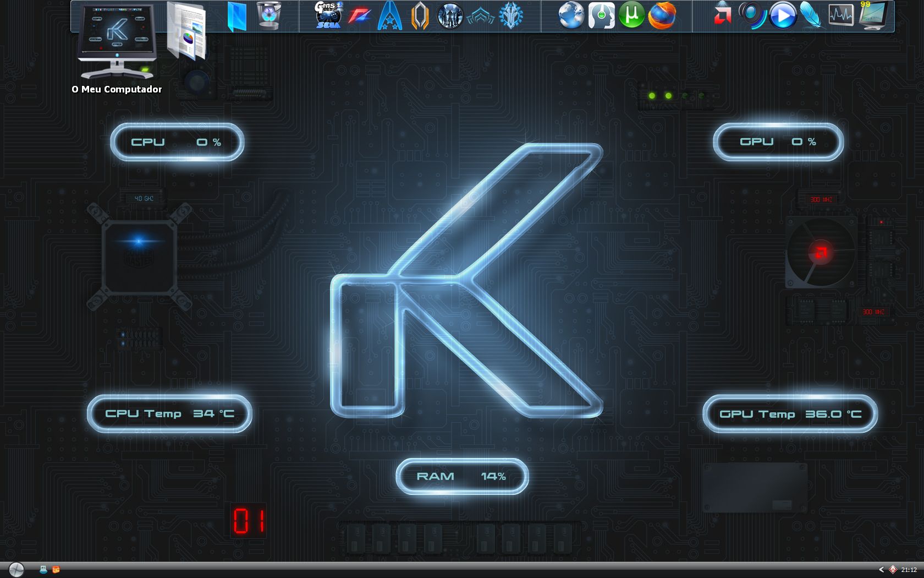The image size is (924, 578).
Task: Open the globe internet icon in the dock
Action: [x=569, y=16]
